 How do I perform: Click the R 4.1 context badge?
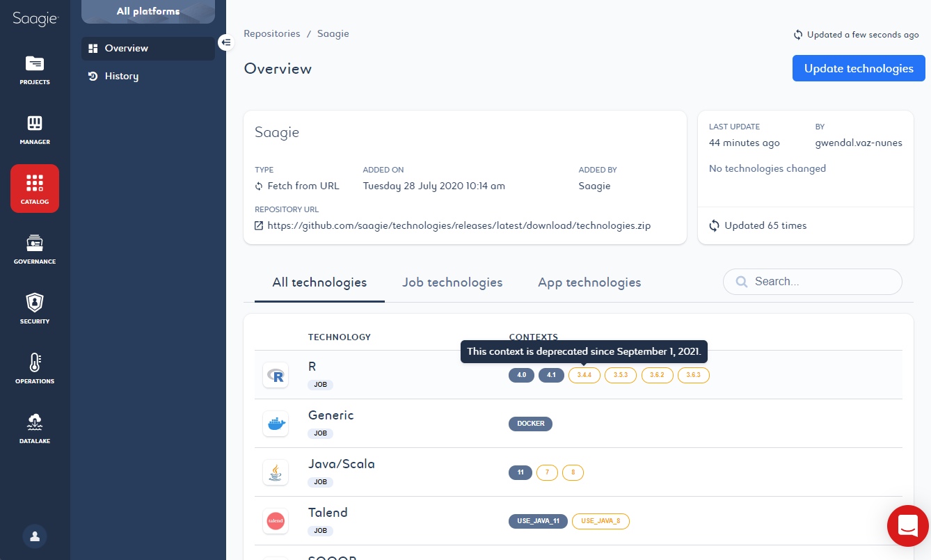pos(551,375)
